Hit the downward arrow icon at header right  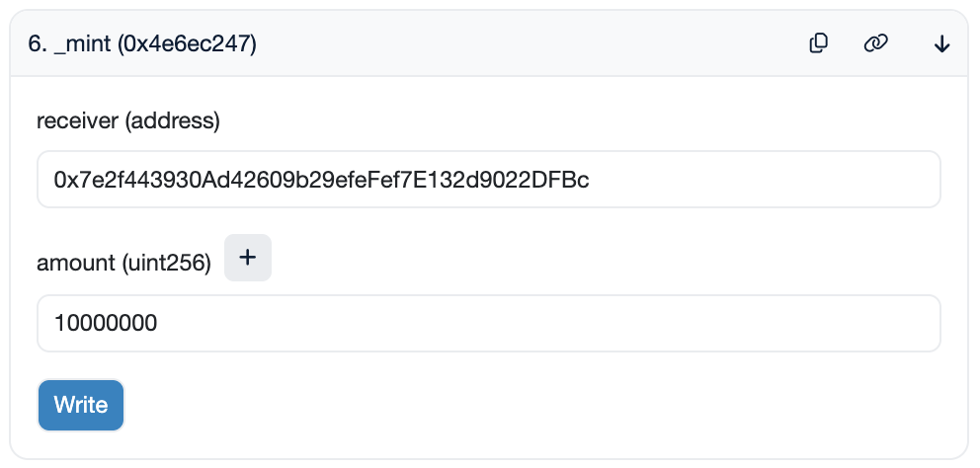coord(941,43)
